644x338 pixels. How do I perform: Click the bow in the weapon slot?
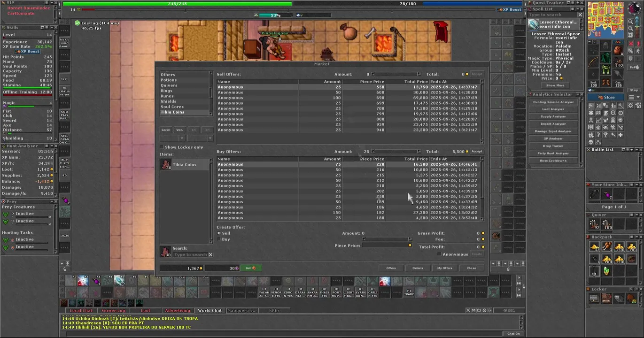coord(593,61)
